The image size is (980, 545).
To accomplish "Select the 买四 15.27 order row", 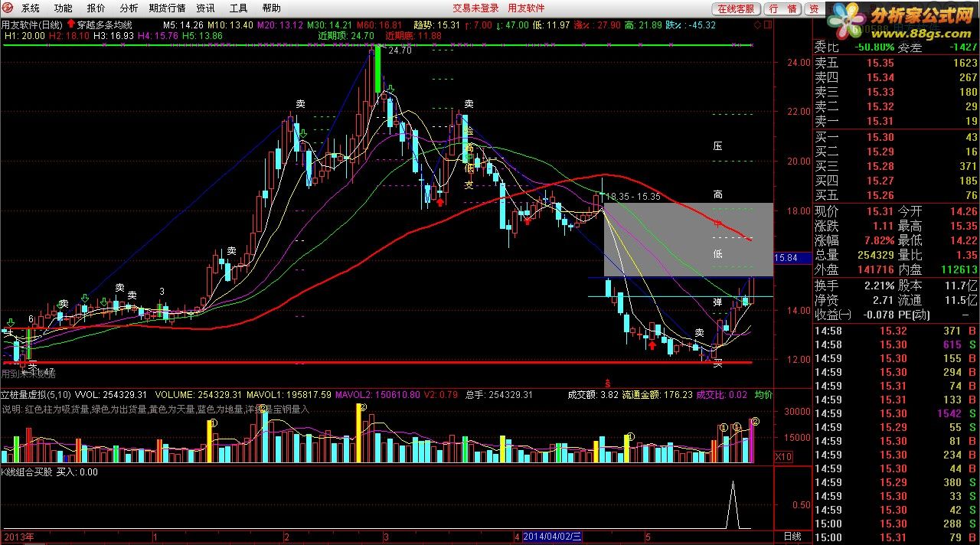I will click(x=896, y=181).
